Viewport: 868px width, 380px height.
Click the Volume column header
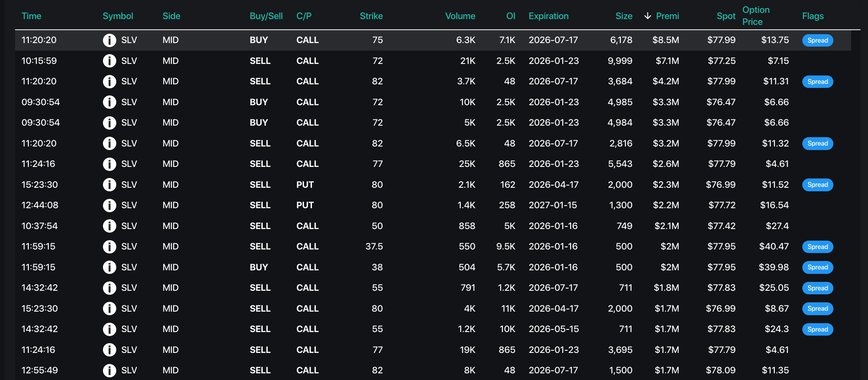460,16
